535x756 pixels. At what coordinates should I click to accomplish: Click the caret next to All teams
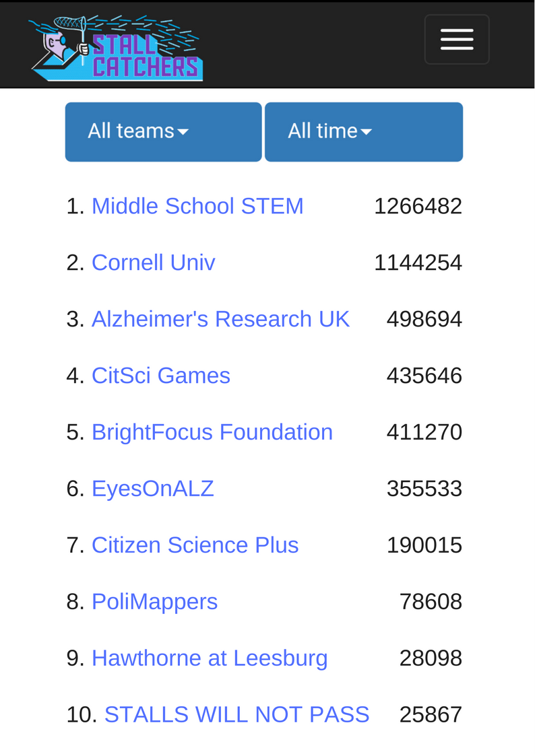pos(183,132)
